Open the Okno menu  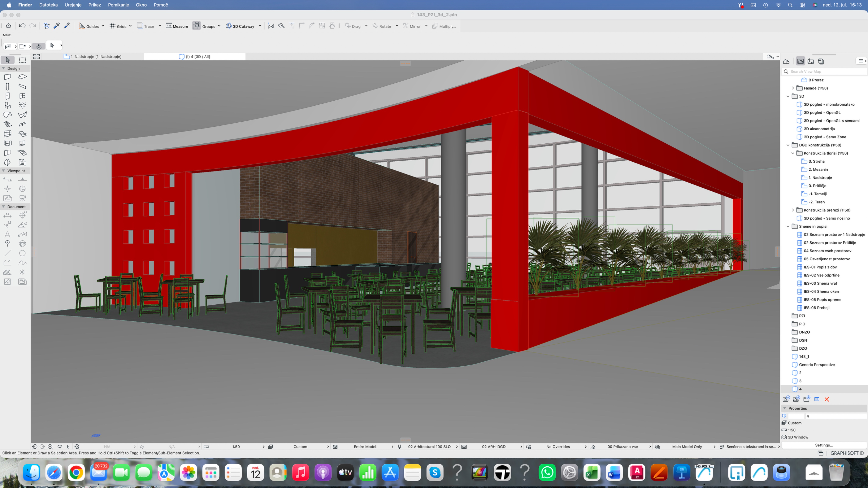(141, 5)
